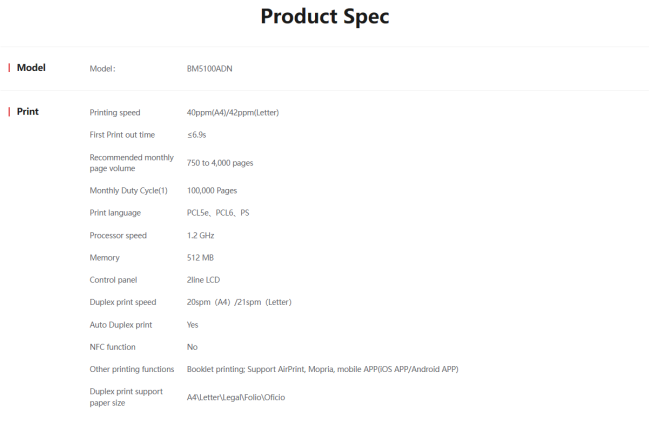This screenshot has width=650, height=424.
Task: Click the Booklet printing functions description
Action: click(x=322, y=369)
